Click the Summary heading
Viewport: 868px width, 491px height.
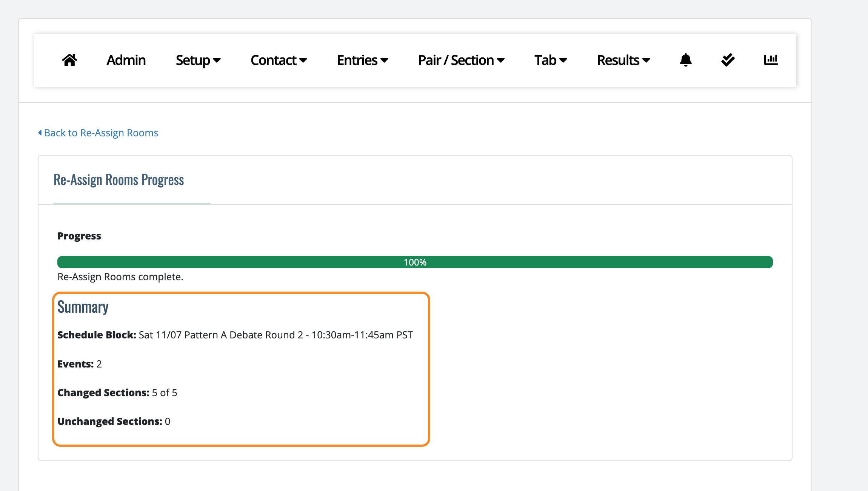pyautogui.click(x=83, y=307)
